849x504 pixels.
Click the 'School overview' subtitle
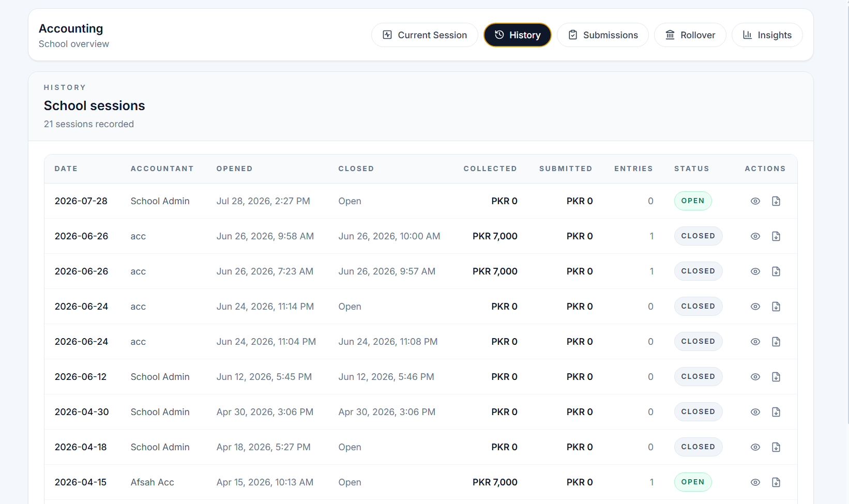[74, 44]
